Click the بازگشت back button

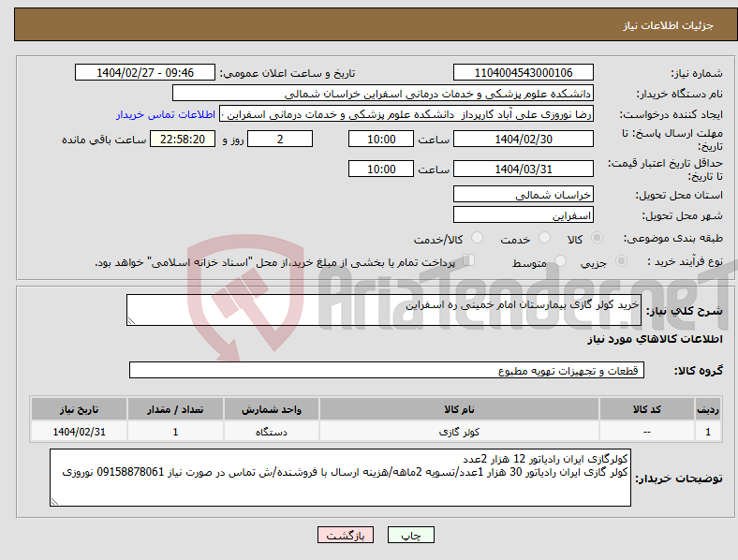pos(346,535)
